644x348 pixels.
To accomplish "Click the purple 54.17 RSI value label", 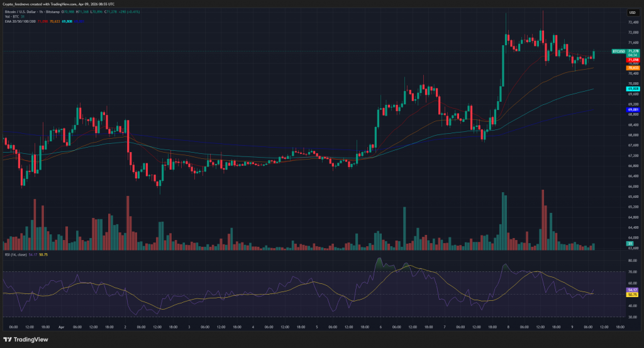I will 633,289.
